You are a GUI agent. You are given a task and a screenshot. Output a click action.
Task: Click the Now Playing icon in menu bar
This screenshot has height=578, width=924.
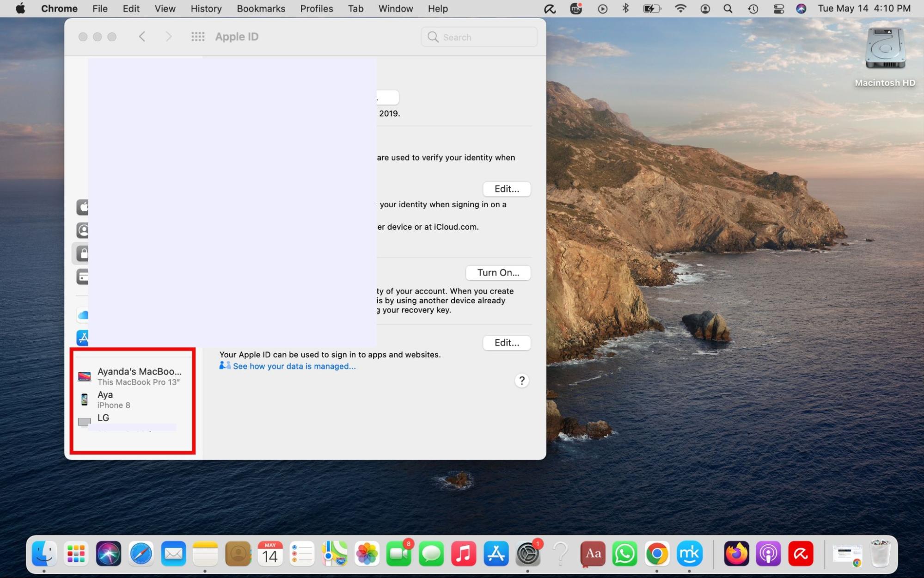click(x=602, y=8)
